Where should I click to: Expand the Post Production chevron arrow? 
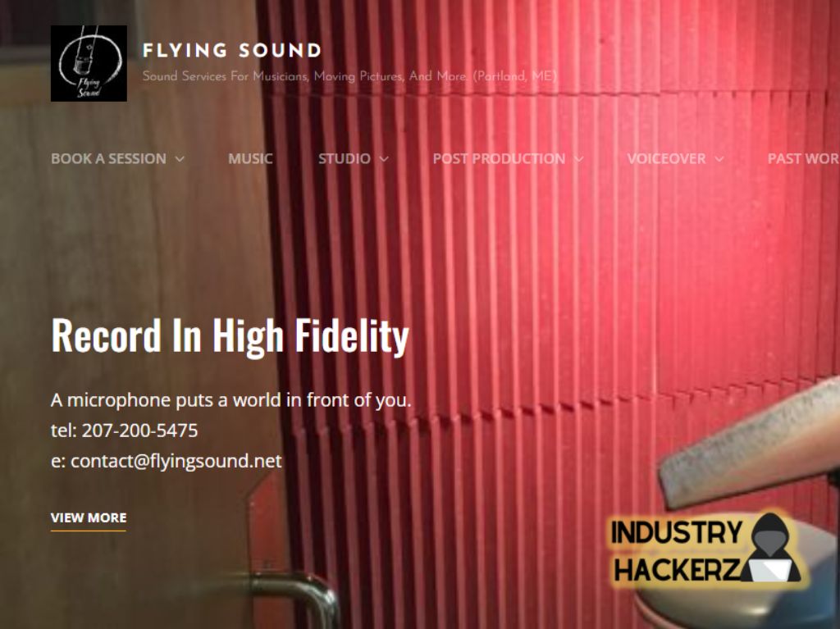point(578,159)
